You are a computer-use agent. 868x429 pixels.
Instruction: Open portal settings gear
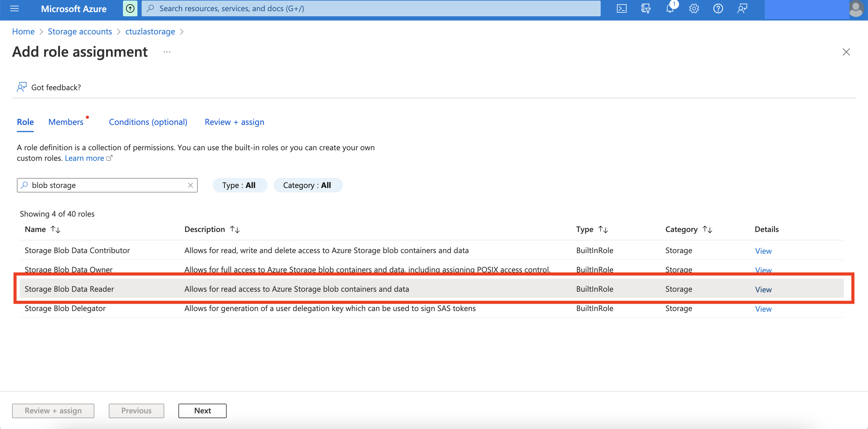click(x=694, y=8)
